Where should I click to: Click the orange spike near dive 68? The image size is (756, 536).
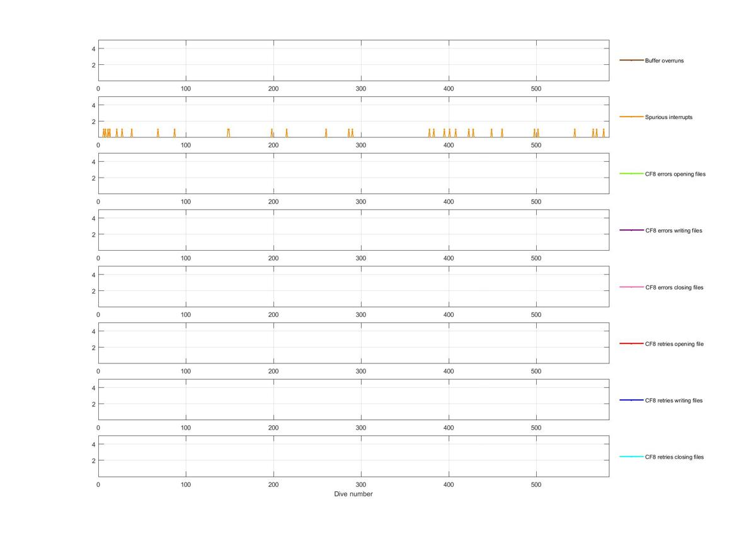click(157, 133)
